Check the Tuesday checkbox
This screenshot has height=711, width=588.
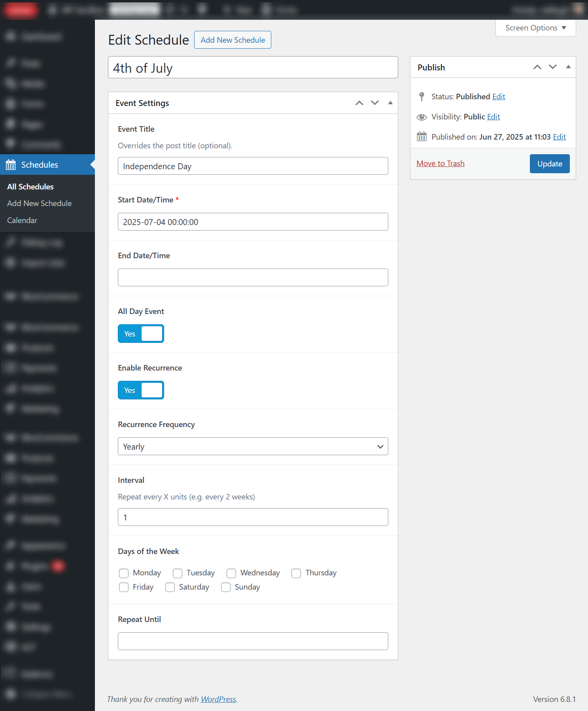(x=178, y=573)
